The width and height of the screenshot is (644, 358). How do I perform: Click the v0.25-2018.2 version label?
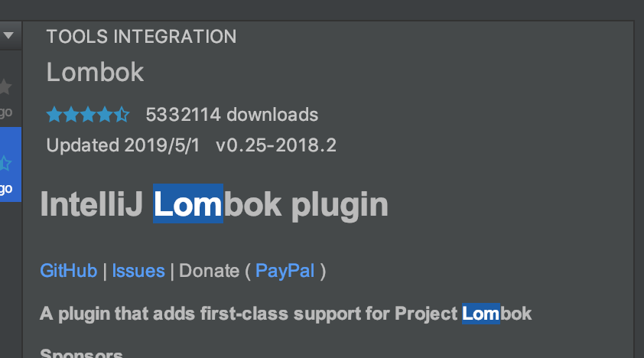click(276, 145)
